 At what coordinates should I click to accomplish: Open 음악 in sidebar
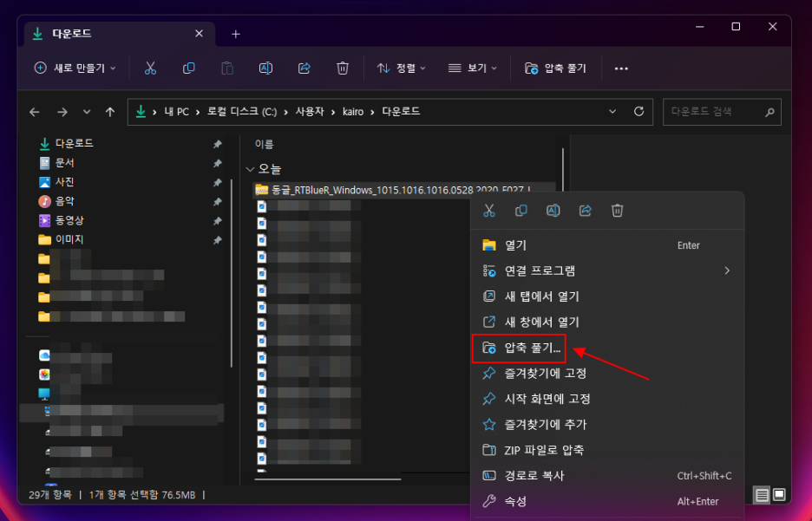coord(65,201)
